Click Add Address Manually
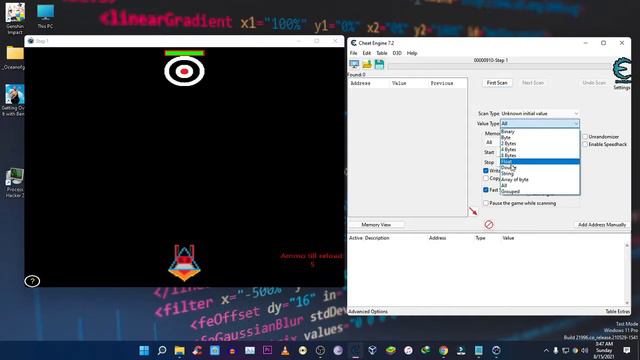 [x=602, y=224]
